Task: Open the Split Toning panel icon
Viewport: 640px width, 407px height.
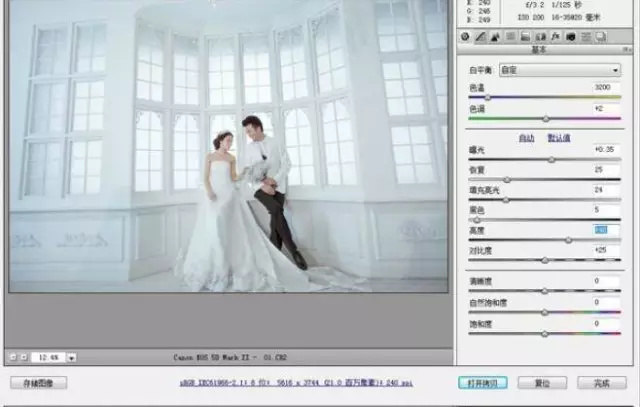Action: pyautogui.click(x=525, y=37)
